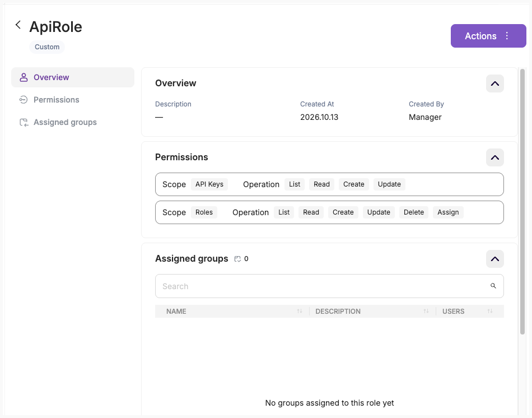
Task: Click the Roles scope tag
Action: [204, 212]
